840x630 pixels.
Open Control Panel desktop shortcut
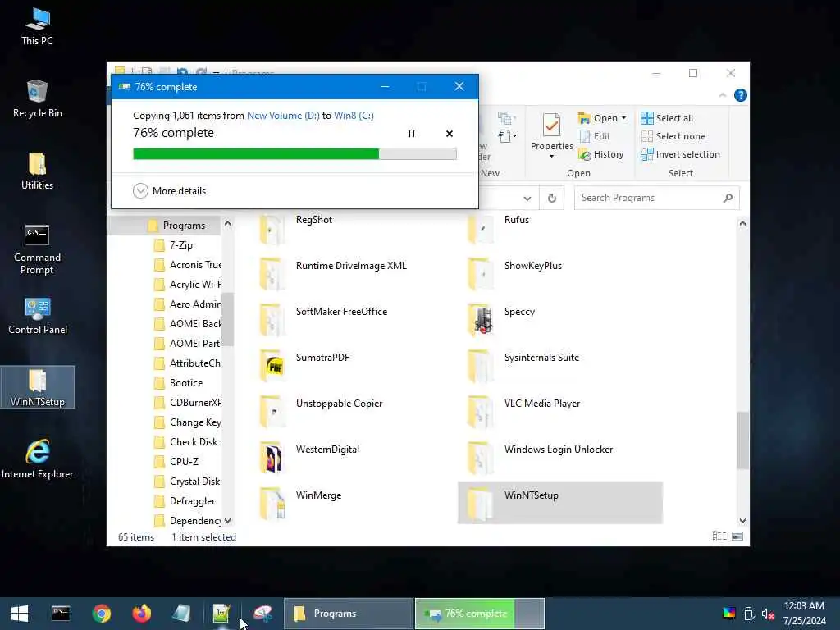tap(38, 316)
